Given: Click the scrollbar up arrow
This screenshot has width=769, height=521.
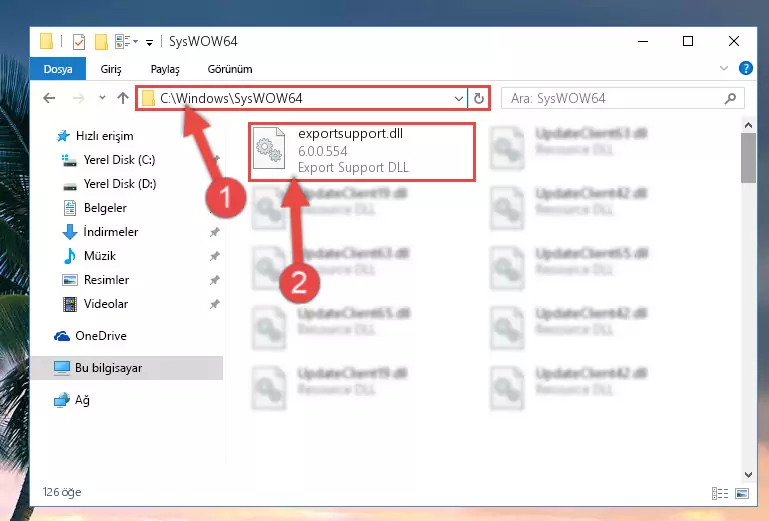Looking at the screenshot, I should (x=748, y=126).
